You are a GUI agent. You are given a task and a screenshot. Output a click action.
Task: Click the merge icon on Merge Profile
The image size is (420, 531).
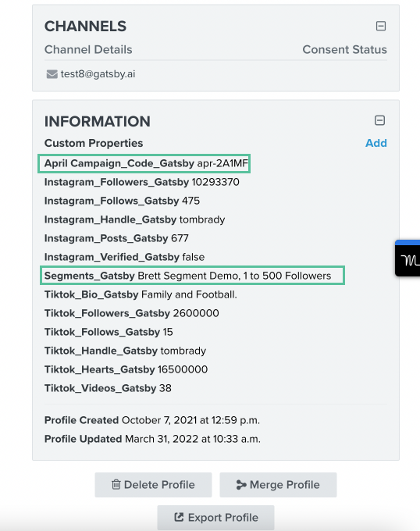coord(241,485)
